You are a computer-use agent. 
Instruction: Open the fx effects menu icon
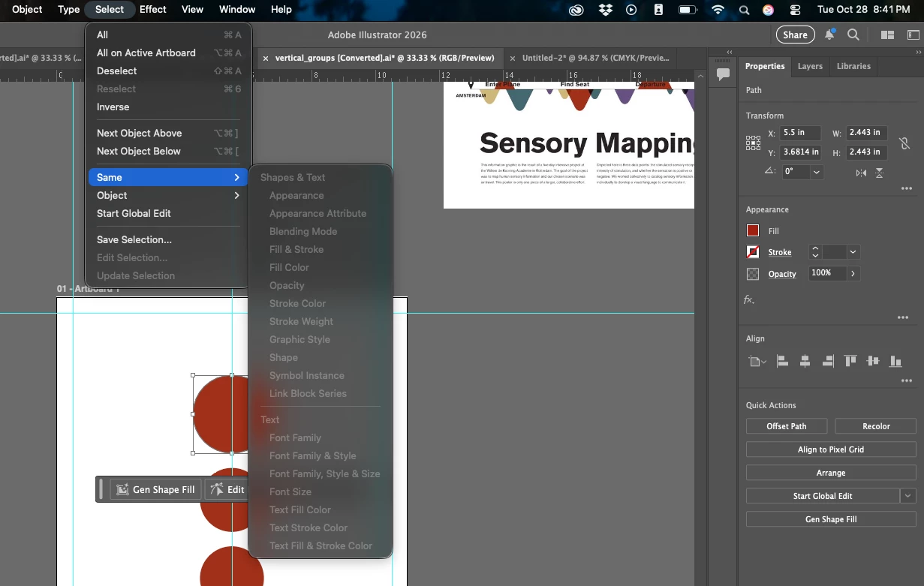pyautogui.click(x=749, y=299)
